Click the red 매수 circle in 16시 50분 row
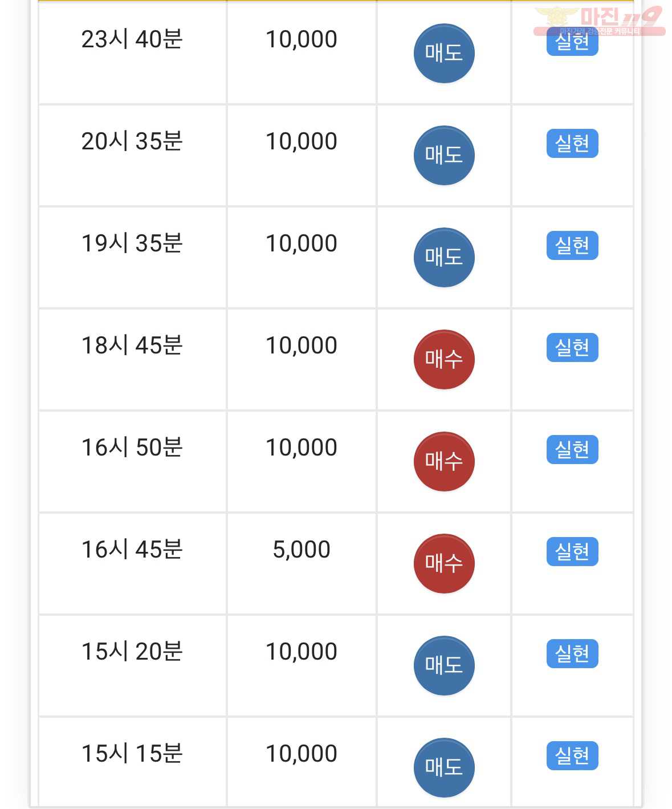Image resolution: width=672 pixels, height=809 pixels. 444,461
